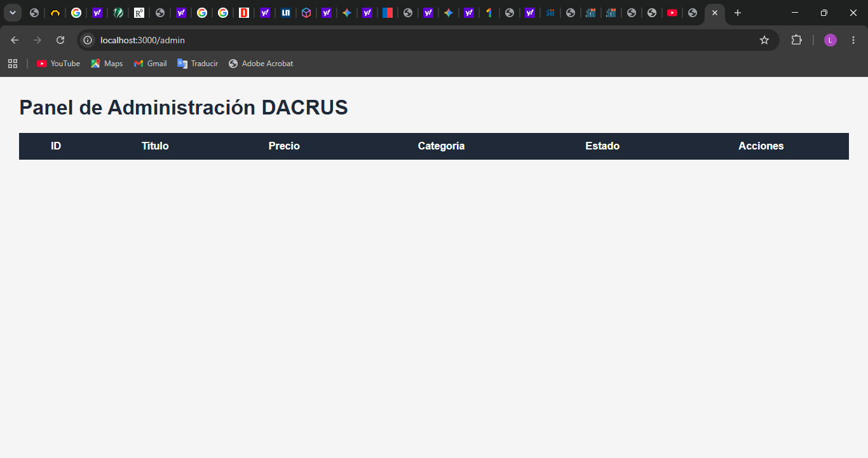Open the Extensions puzzle icon
This screenshot has width=868, height=458.
pos(796,40)
